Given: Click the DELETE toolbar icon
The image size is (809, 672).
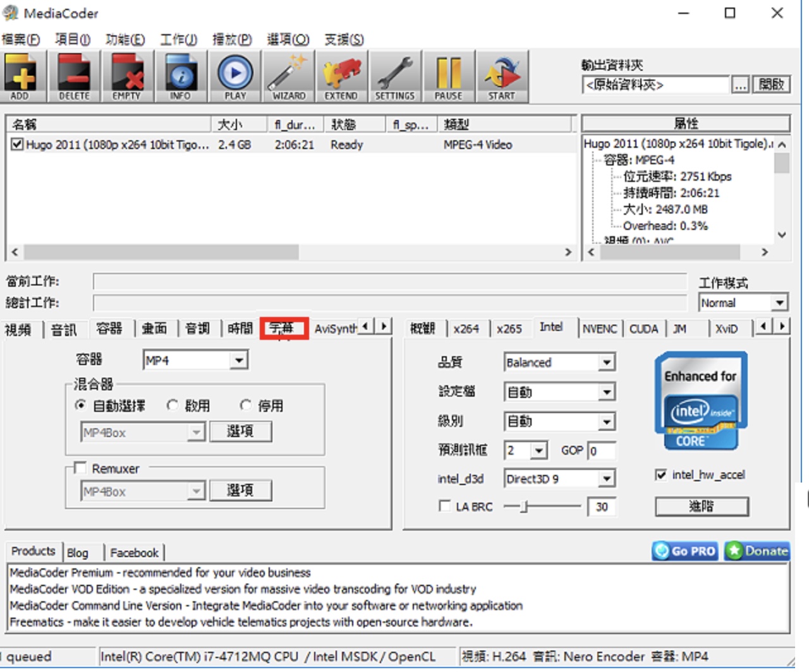Looking at the screenshot, I should pos(74,76).
